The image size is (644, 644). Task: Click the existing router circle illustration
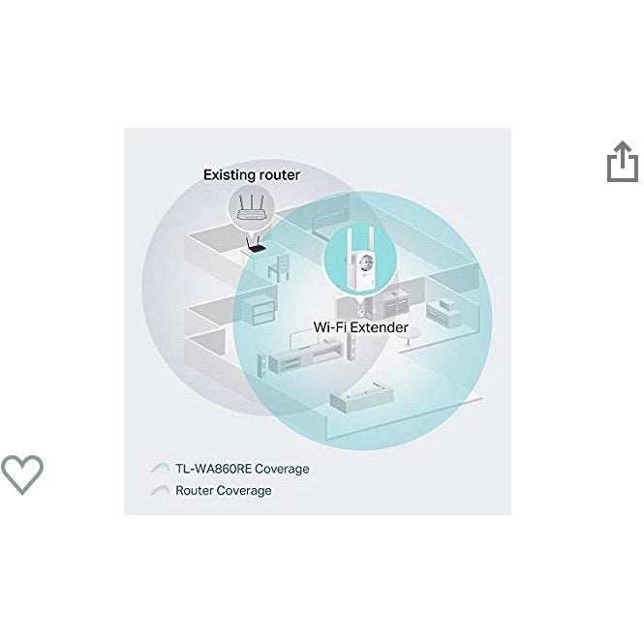point(252,206)
